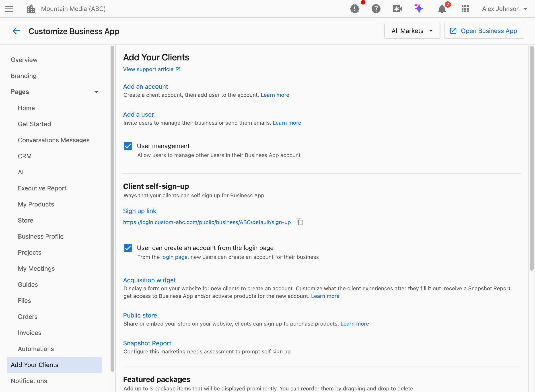The height and width of the screenshot is (392, 535).
Task: Go back using the blue arrow
Action: [x=16, y=31]
